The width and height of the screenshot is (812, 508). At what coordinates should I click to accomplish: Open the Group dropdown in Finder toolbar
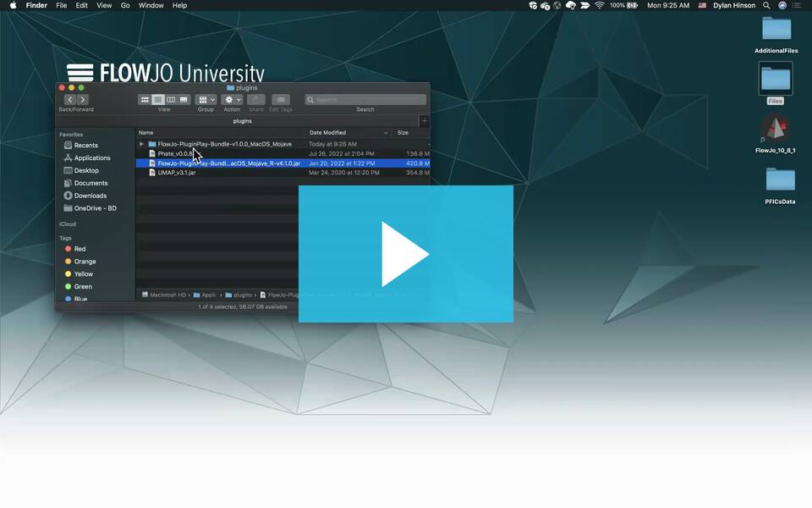tap(206, 100)
